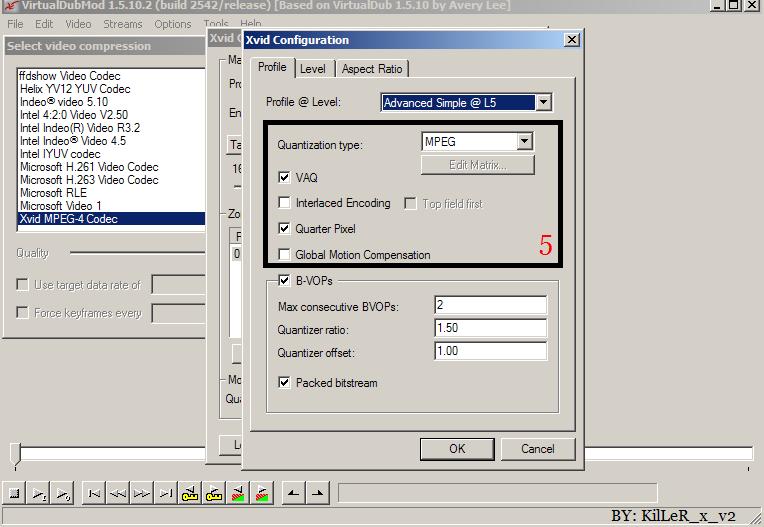This screenshot has height=527, width=764.
Task: Click the force keyframes input field
Action: pyautogui.click(x=178, y=313)
